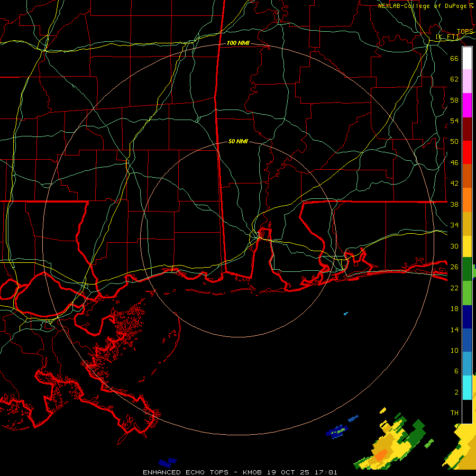Click the 50 NMI range ring label
476x476 pixels.
238,141
